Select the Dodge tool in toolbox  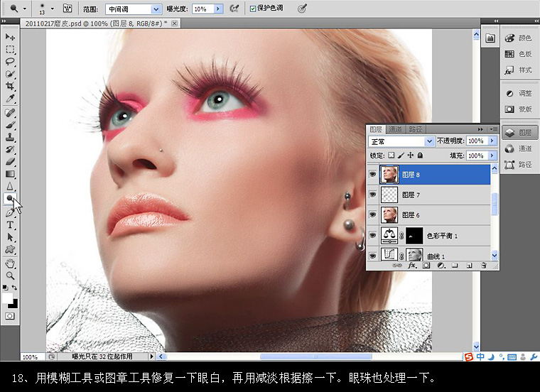pos(10,199)
